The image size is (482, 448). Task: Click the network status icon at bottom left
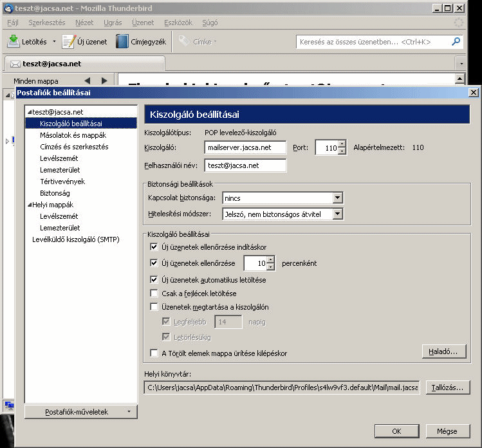tap(9, 406)
